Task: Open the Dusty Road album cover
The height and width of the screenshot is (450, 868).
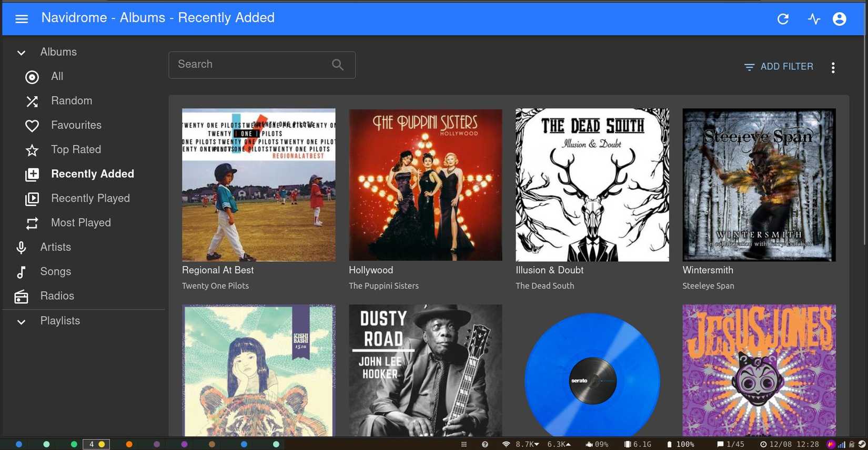Action: tap(425, 371)
